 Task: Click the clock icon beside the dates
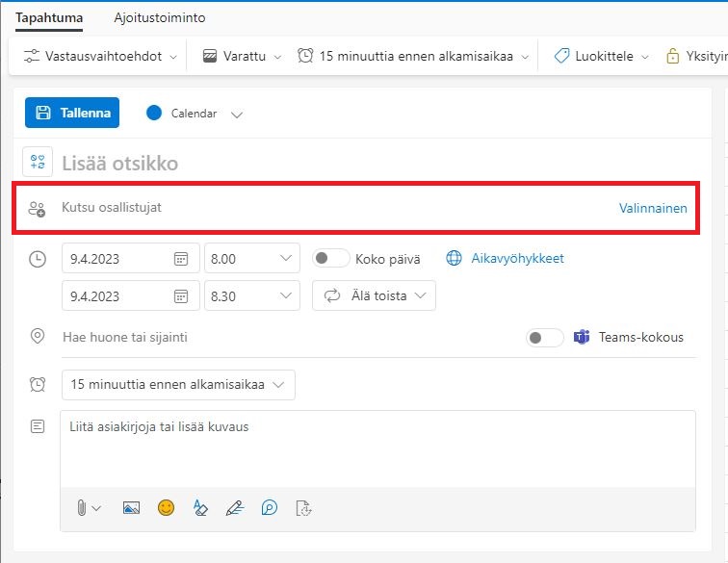click(38, 259)
